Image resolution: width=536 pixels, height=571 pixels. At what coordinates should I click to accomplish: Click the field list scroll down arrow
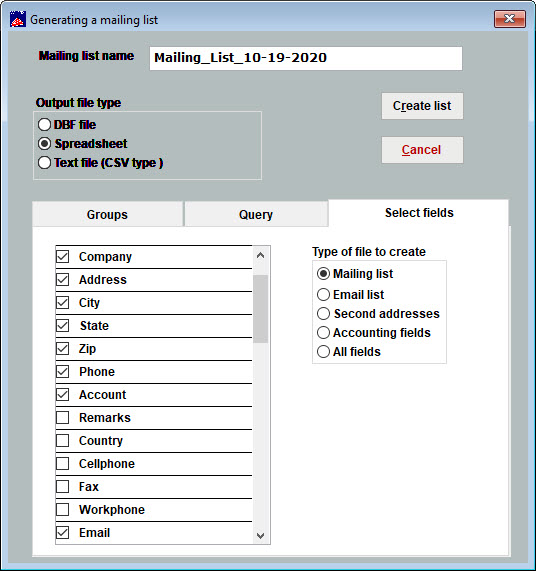tap(260, 535)
